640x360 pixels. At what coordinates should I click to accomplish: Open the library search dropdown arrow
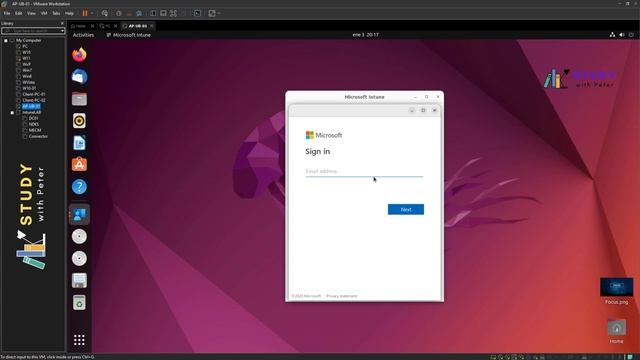point(62,31)
